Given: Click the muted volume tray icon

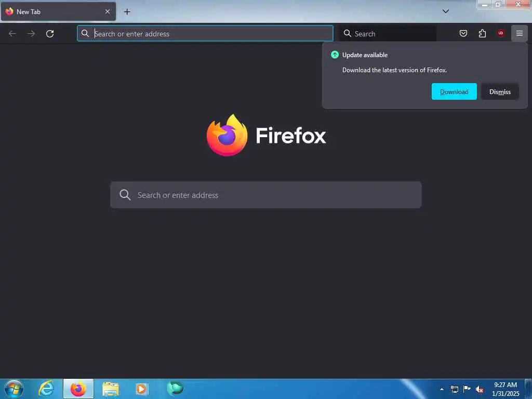Looking at the screenshot, I should (x=480, y=390).
